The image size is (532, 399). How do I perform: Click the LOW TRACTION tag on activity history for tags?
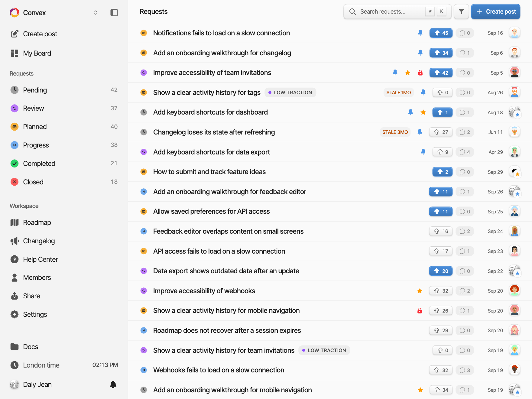click(290, 92)
